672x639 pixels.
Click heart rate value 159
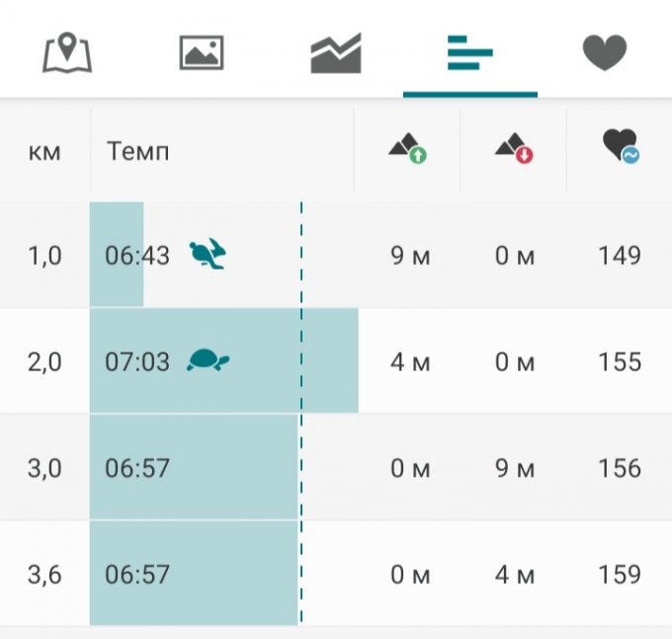point(620,574)
